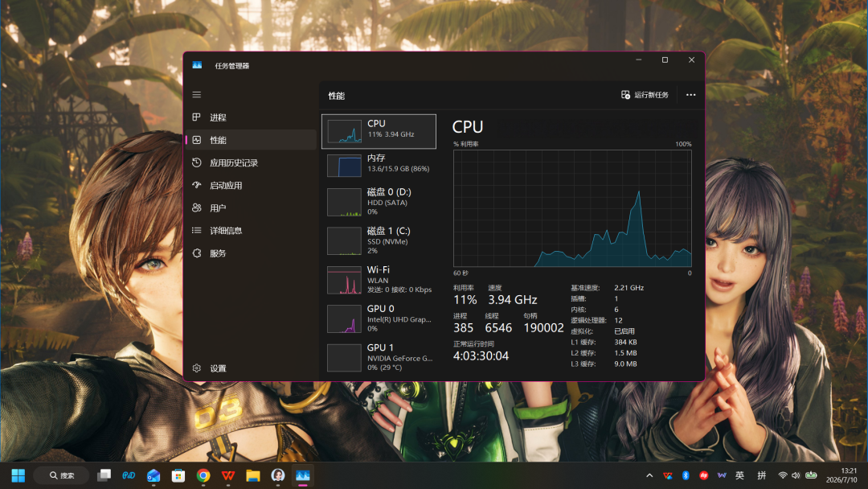Viewport: 868px width, 489px height.
Task: Open the avatar girl app on taskbar
Action: [278, 475]
